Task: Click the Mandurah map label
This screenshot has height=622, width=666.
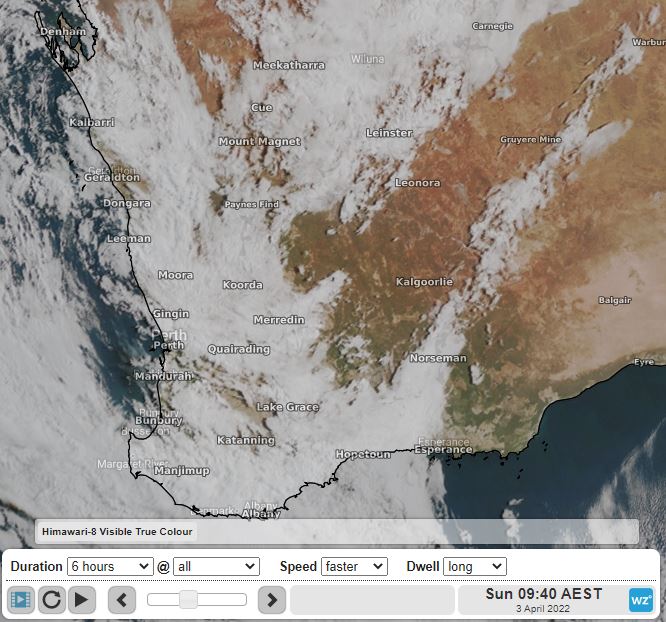Action: (x=164, y=376)
